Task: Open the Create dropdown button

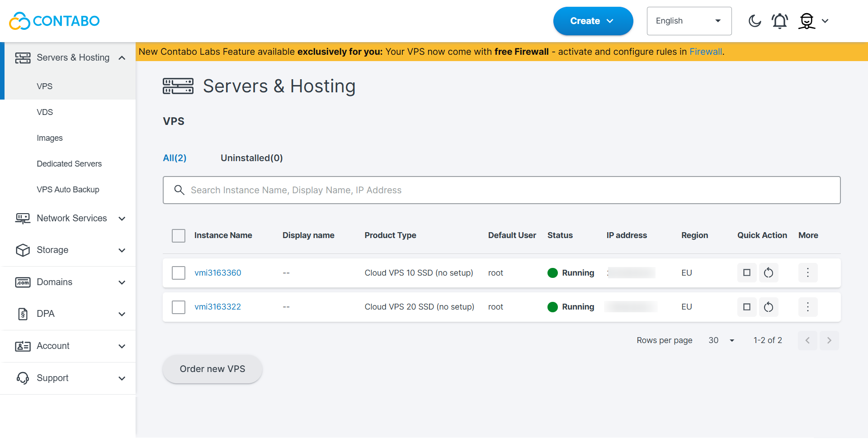Action: (593, 21)
